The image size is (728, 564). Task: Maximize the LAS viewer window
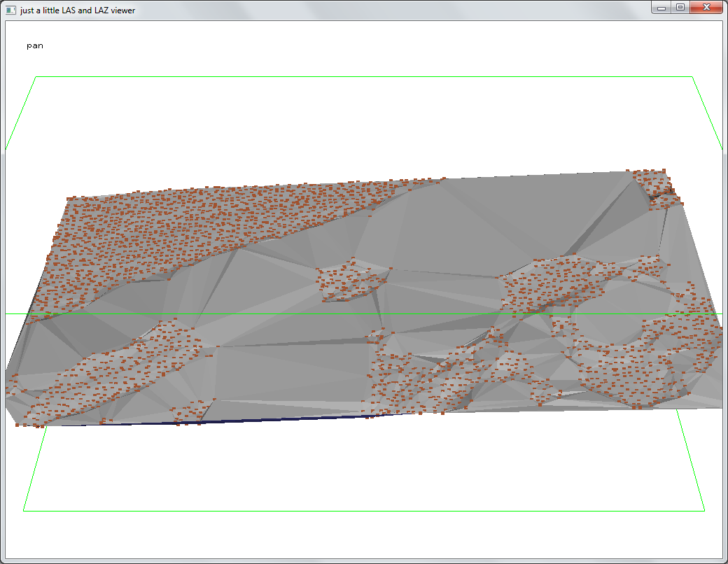point(680,8)
